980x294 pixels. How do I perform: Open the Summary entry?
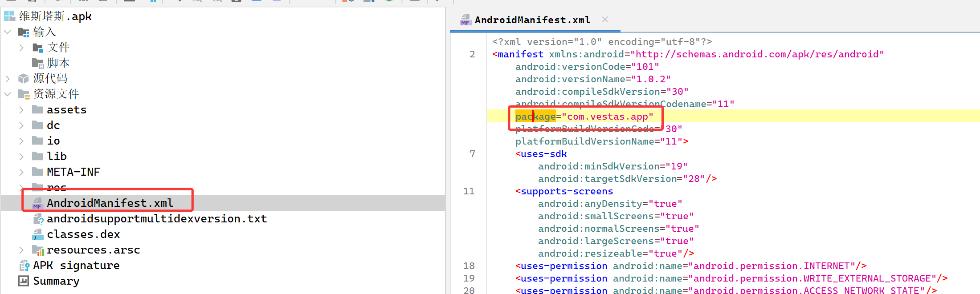pos(56,281)
